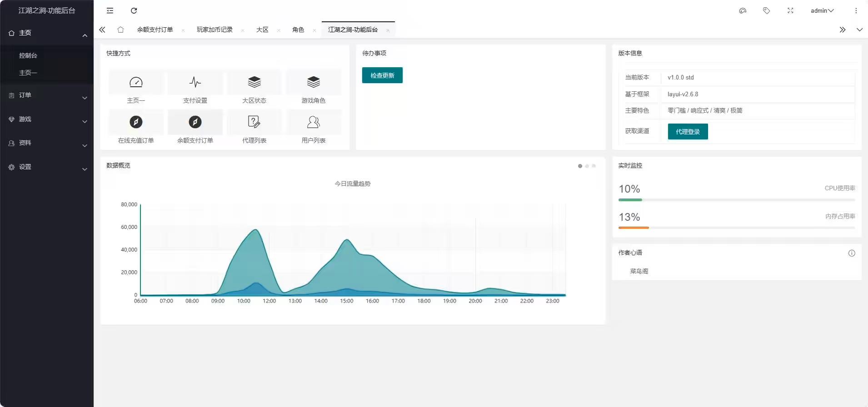Open the 在线充值订单 shortcut icon

pos(136,122)
